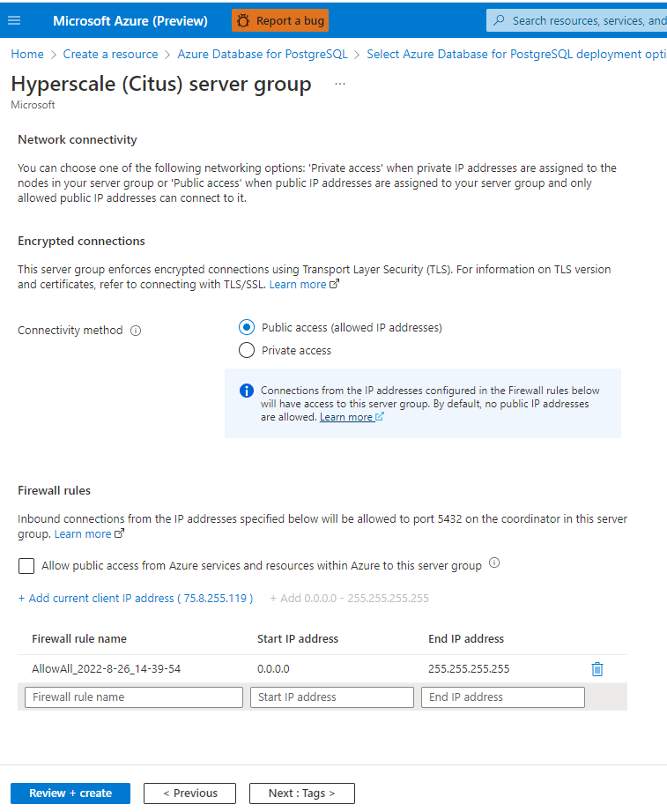Click the Firewall rule name column header
Image resolution: width=667 pixels, height=812 pixels.
click(x=79, y=638)
